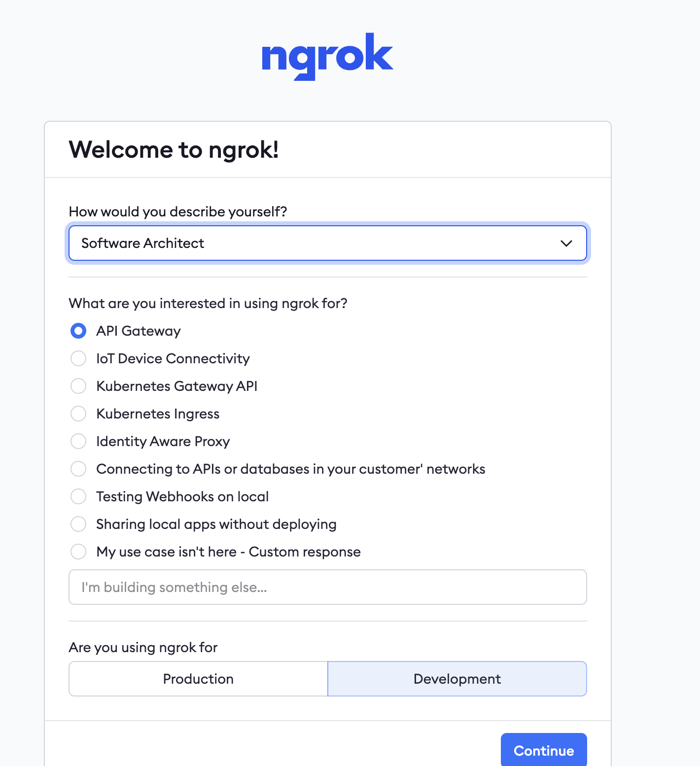The height and width of the screenshot is (766, 700).
Task: Select Kubernetes Gateway API radio button
Action: pyautogui.click(x=78, y=386)
